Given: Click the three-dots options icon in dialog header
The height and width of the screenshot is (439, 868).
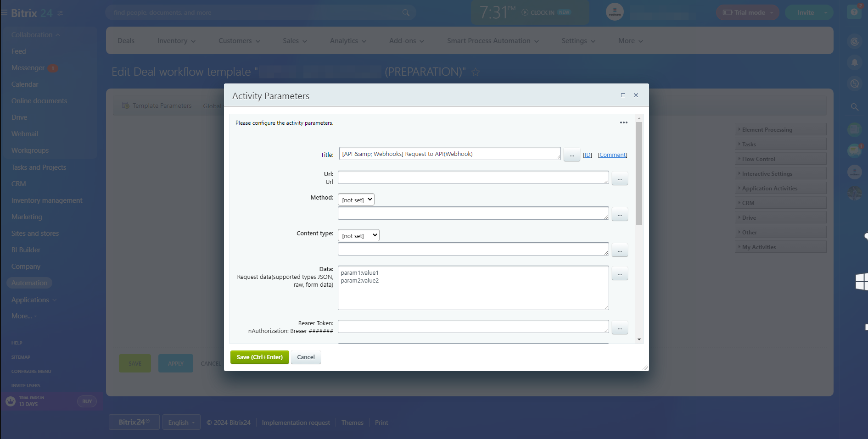Looking at the screenshot, I should (623, 122).
